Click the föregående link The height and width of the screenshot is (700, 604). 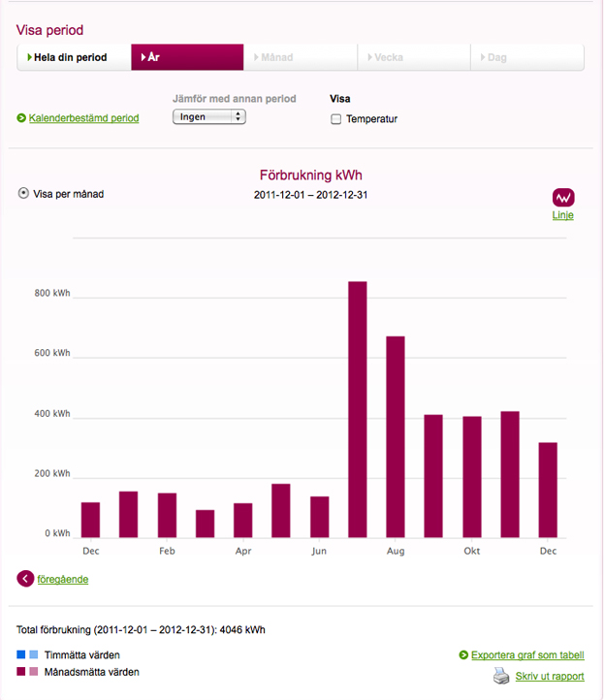[63, 579]
